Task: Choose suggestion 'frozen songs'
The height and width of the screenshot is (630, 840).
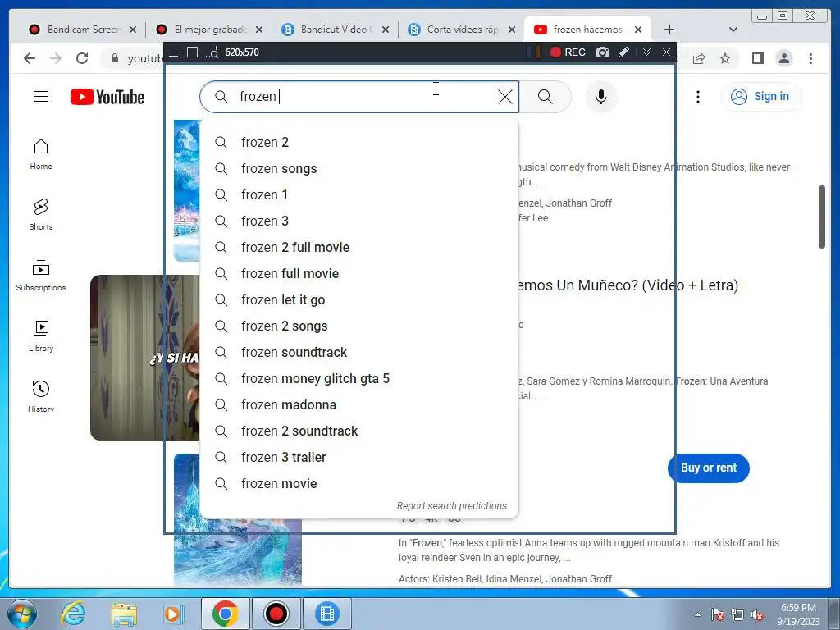Action: pos(359,168)
